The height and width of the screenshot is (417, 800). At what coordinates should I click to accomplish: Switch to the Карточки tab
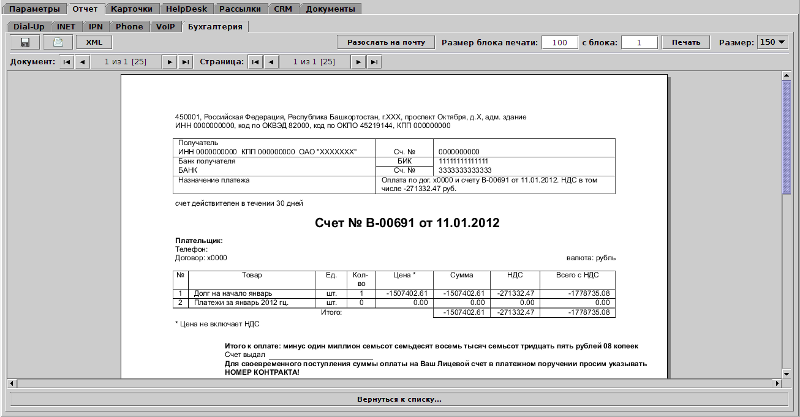(x=130, y=9)
